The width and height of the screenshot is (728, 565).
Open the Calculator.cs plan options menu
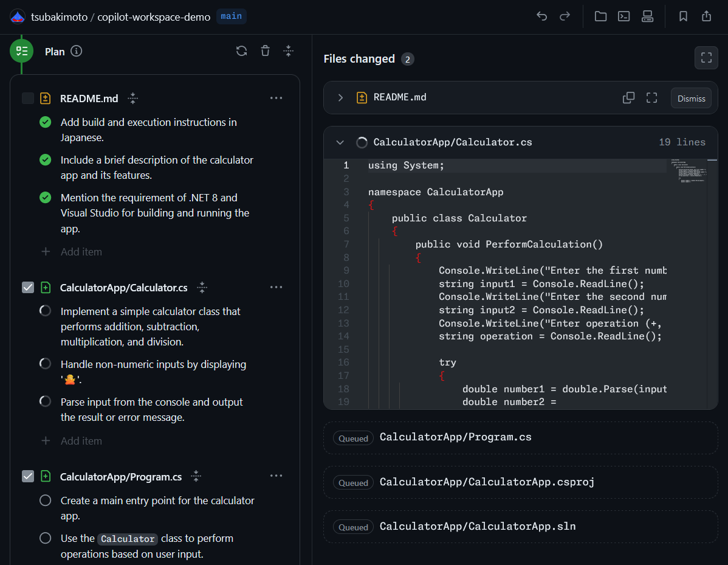pos(276,287)
